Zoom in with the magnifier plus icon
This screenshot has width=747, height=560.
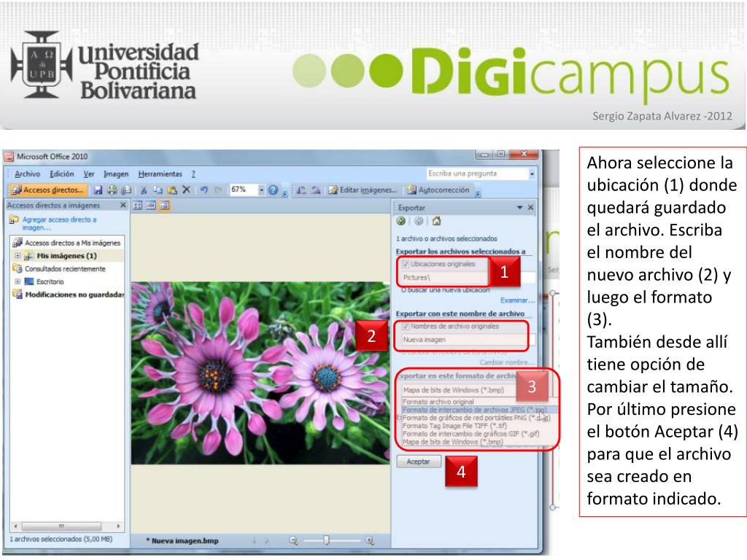370,540
